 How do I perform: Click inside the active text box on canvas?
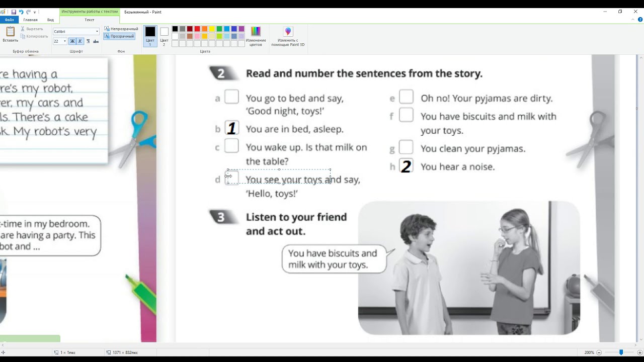(279, 176)
